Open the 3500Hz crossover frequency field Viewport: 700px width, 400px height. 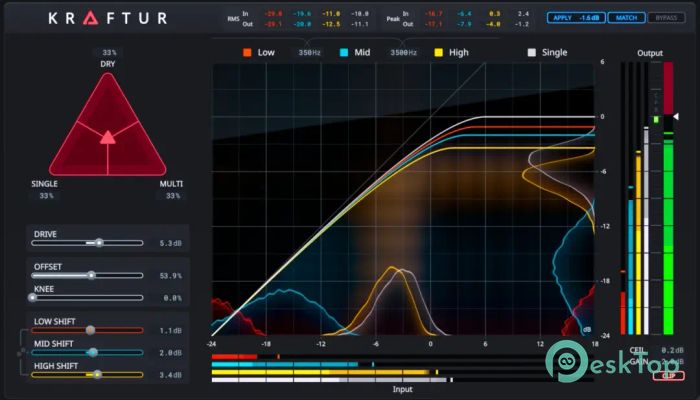[402, 51]
